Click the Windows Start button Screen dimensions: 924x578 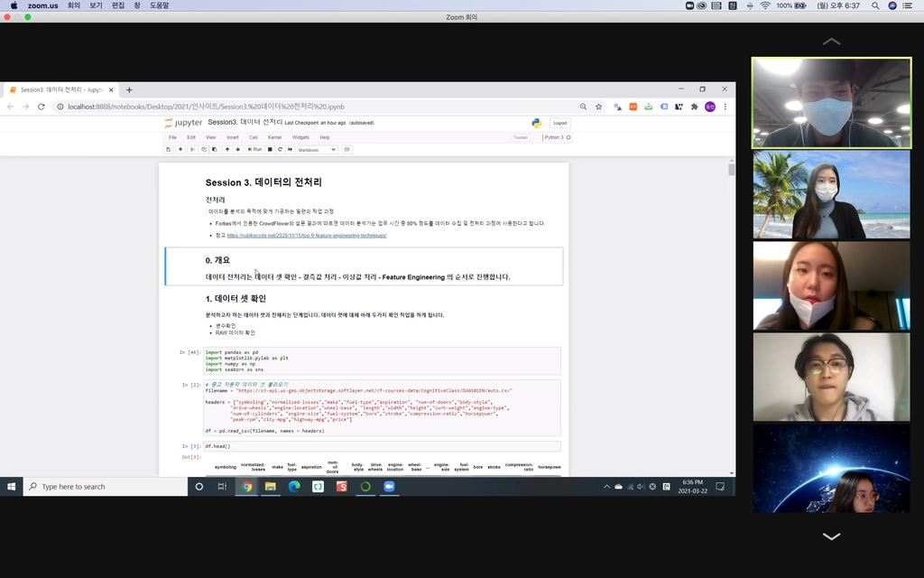(x=11, y=487)
